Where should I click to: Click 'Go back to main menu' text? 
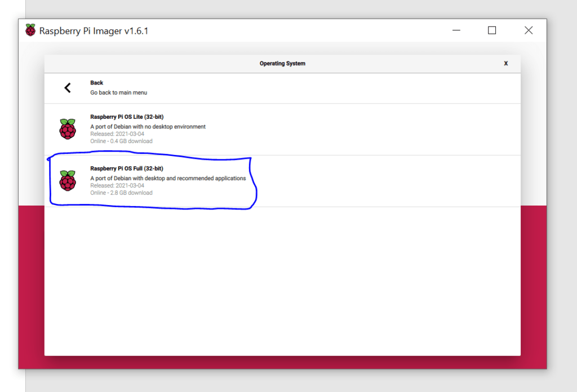(x=118, y=93)
